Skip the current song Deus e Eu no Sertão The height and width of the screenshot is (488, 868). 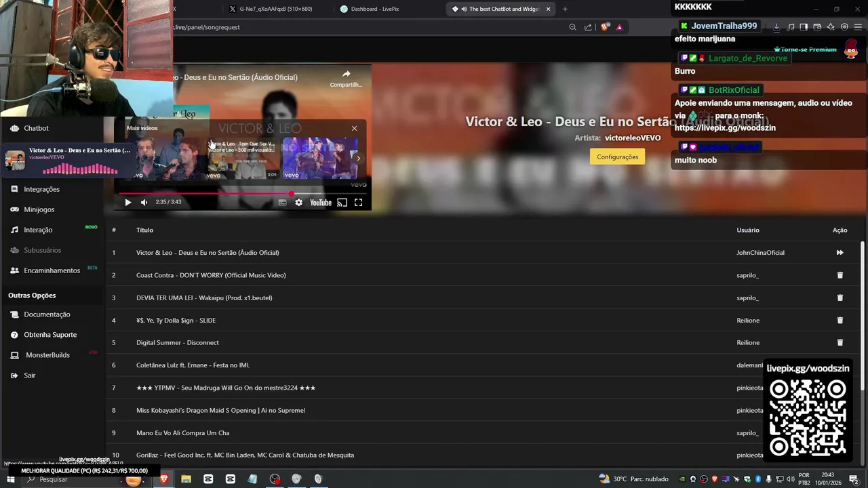(x=840, y=253)
